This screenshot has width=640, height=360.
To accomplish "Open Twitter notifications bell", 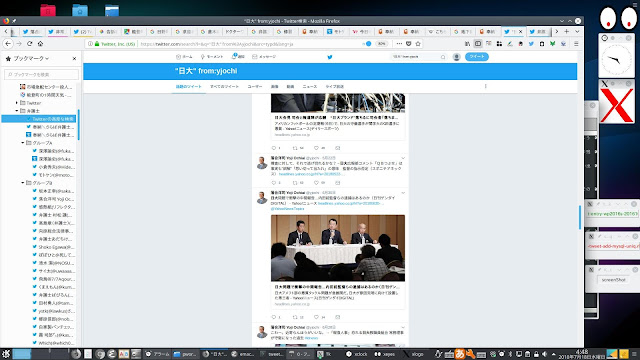I will click(x=238, y=57).
